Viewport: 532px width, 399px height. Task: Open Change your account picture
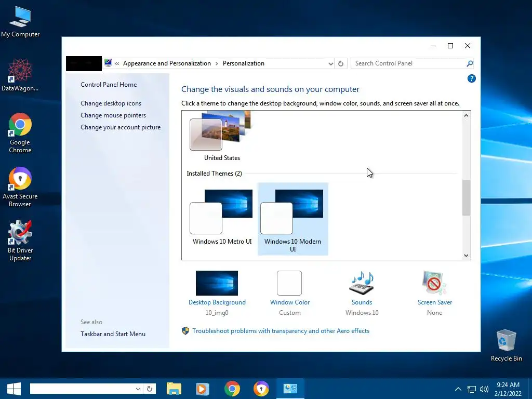[121, 127]
